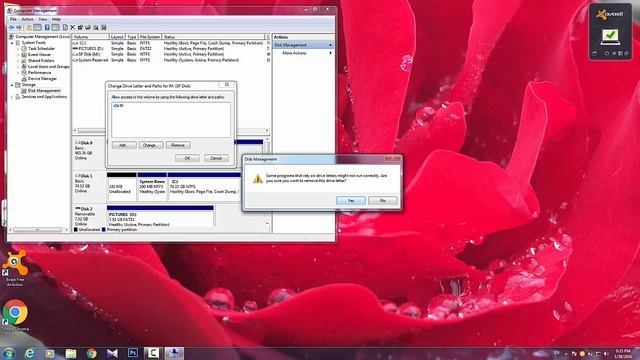Open Avast Free Antivirus desktop shortcut
Viewport: 640px width, 360px height.
click(15, 267)
